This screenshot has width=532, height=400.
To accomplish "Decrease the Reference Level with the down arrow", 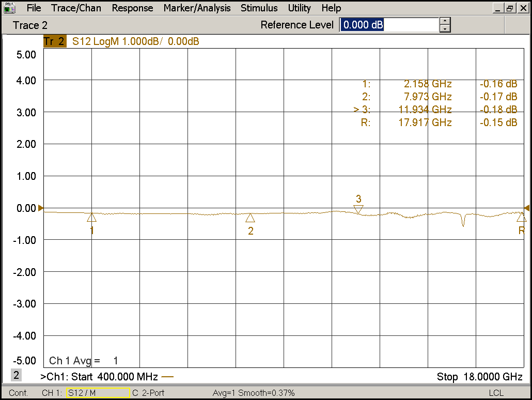I will [445, 28].
